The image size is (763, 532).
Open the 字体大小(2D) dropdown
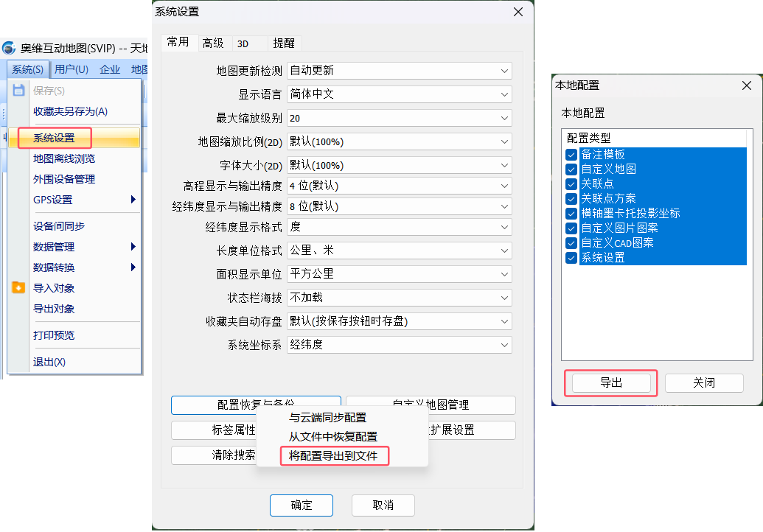[x=400, y=165]
